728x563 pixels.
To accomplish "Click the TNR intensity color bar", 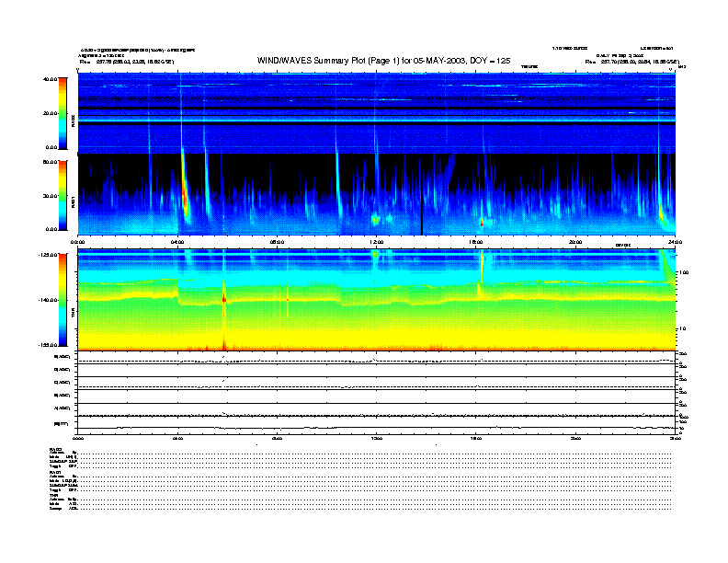I will click(63, 300).
